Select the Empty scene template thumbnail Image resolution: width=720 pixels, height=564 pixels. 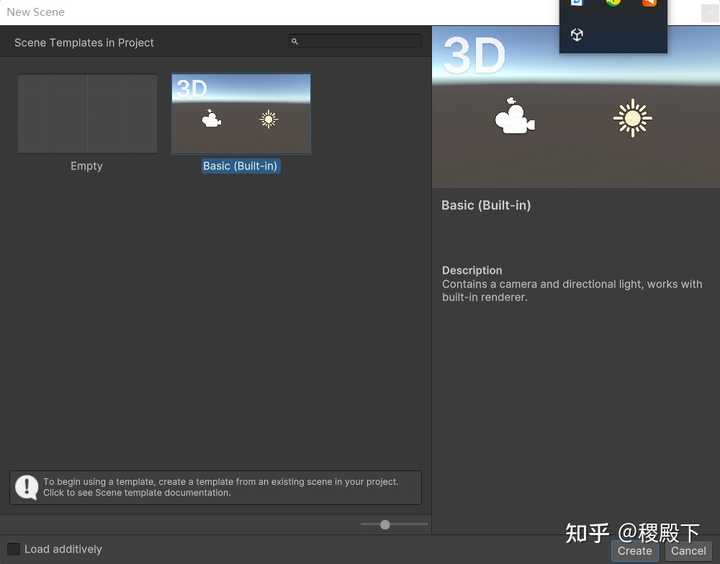87,113
